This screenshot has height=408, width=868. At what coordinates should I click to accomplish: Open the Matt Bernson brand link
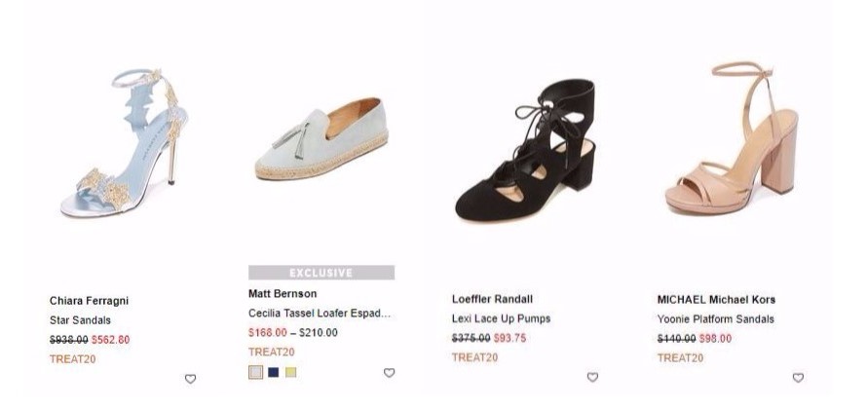pos(283,294)
